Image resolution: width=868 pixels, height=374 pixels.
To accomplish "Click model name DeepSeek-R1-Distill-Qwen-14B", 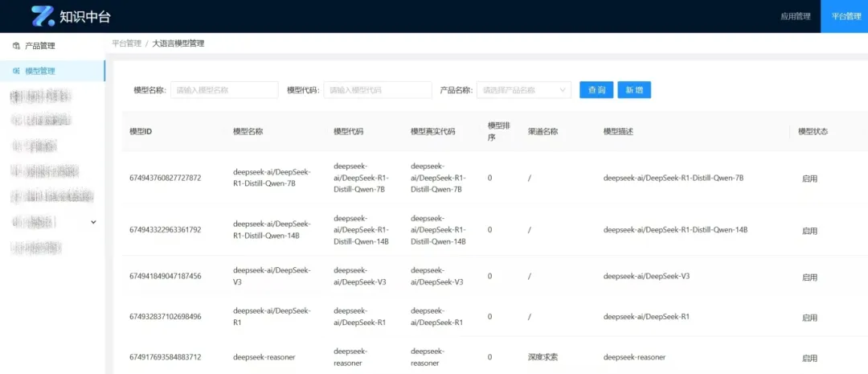I will (272, 229).
